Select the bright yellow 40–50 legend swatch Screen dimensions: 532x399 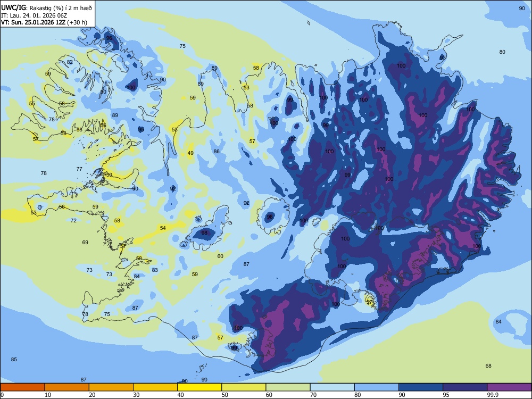(x=199, y=387)
